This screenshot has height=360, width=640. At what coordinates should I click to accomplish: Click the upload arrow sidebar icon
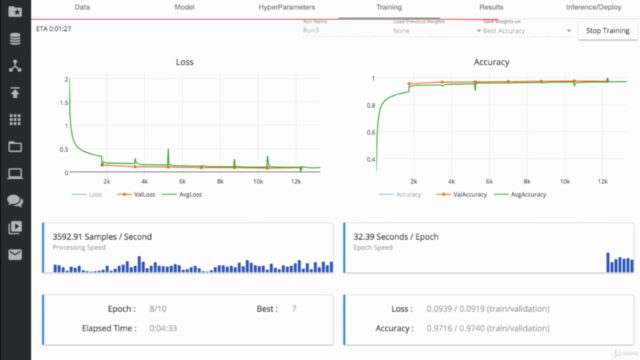coord(15,93)
